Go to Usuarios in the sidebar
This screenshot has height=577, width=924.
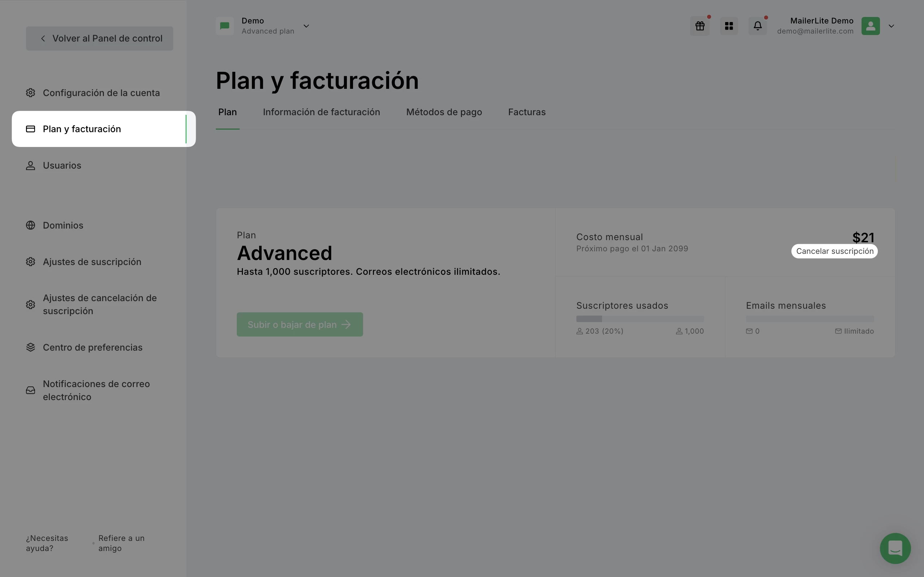pos(62,165)
